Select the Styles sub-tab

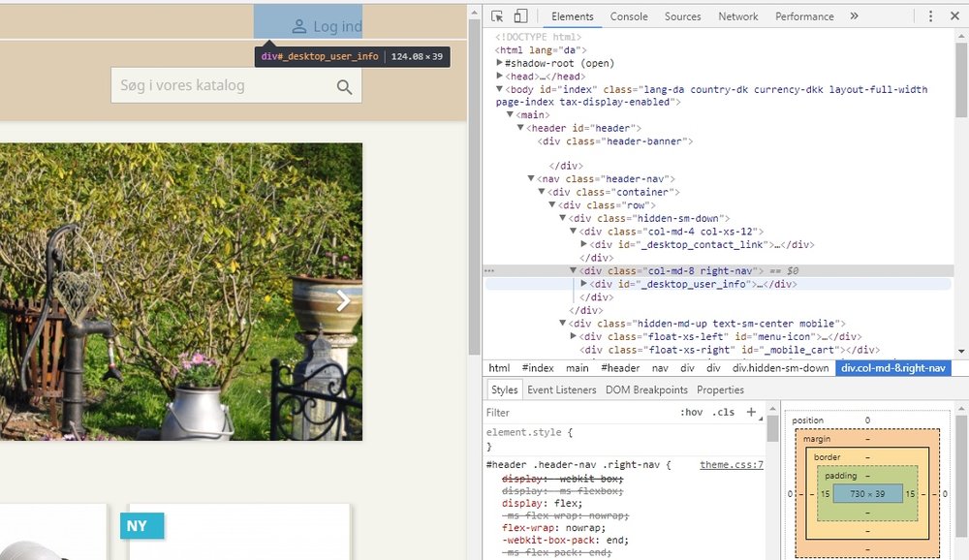pyautogui.click(x=504, y=390)
